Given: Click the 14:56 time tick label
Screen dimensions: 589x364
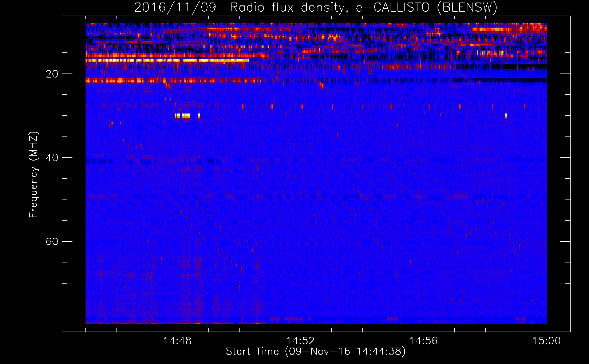Looking at the screenshot, I should click(423, 341).
